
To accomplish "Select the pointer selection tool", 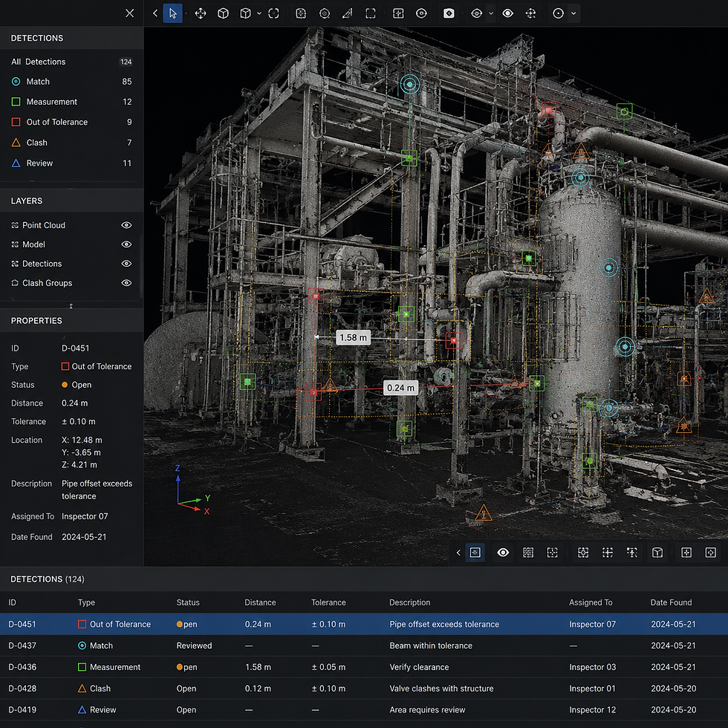I will pos(172,13).
